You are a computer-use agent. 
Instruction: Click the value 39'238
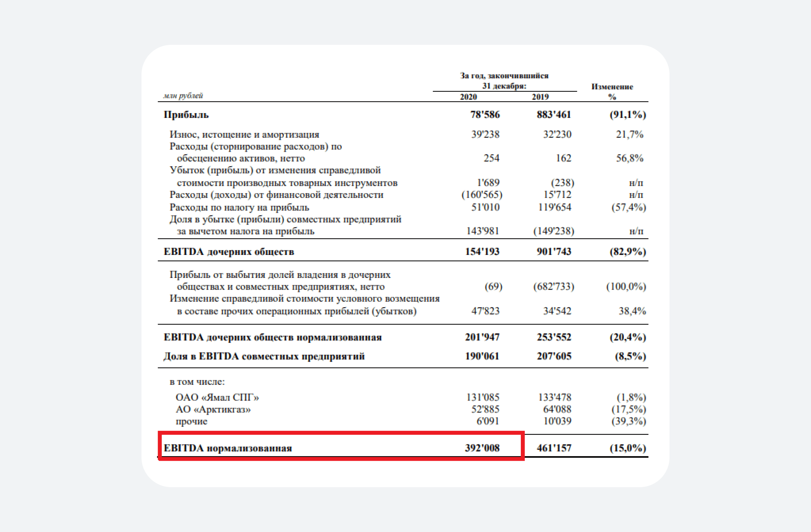[485, 134]
